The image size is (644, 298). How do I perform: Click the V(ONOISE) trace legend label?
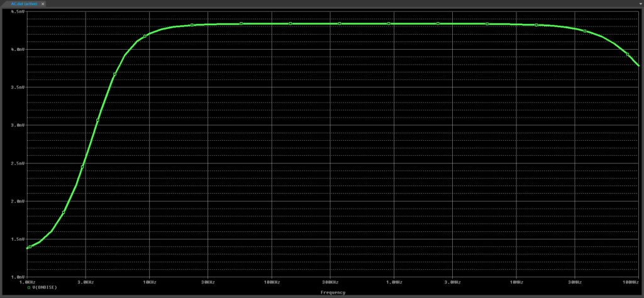coord(45,287)
